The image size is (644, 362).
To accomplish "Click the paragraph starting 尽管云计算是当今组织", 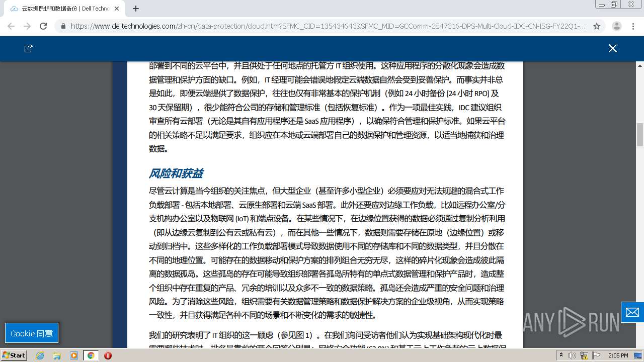I will tap(327, 253).
